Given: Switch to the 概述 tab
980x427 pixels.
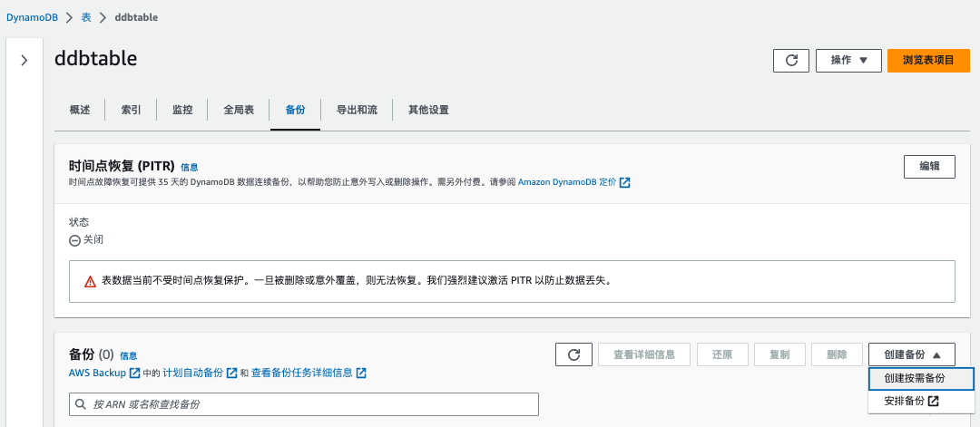Looking at the screenshot, I should click(79, 110).
